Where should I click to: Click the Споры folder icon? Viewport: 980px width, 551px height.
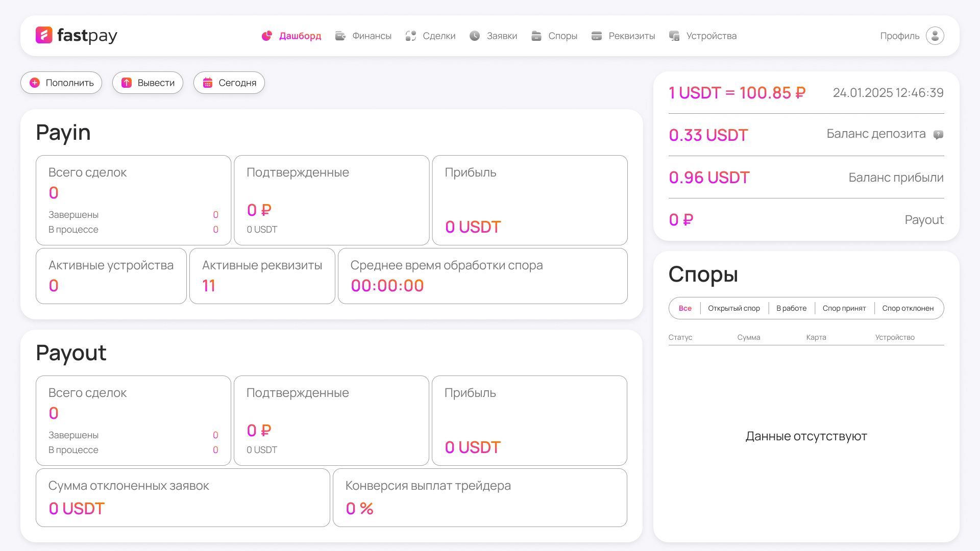(536, 36)
